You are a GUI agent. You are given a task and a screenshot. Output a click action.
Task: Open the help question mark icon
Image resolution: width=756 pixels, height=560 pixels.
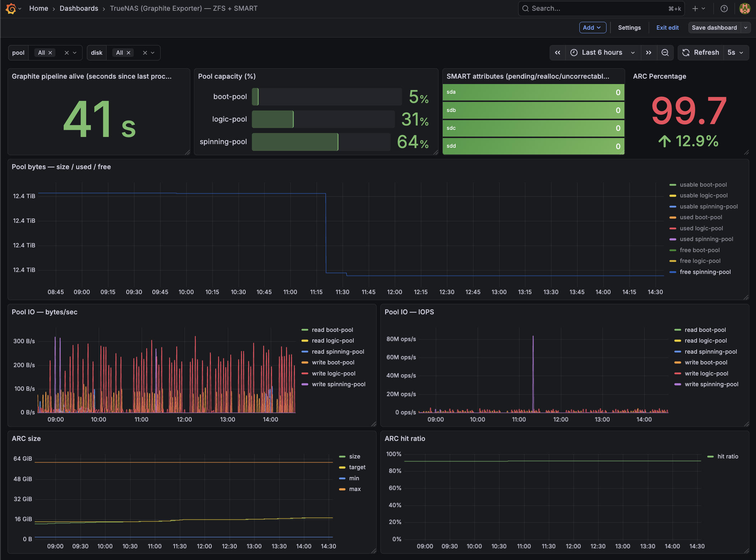724,8
